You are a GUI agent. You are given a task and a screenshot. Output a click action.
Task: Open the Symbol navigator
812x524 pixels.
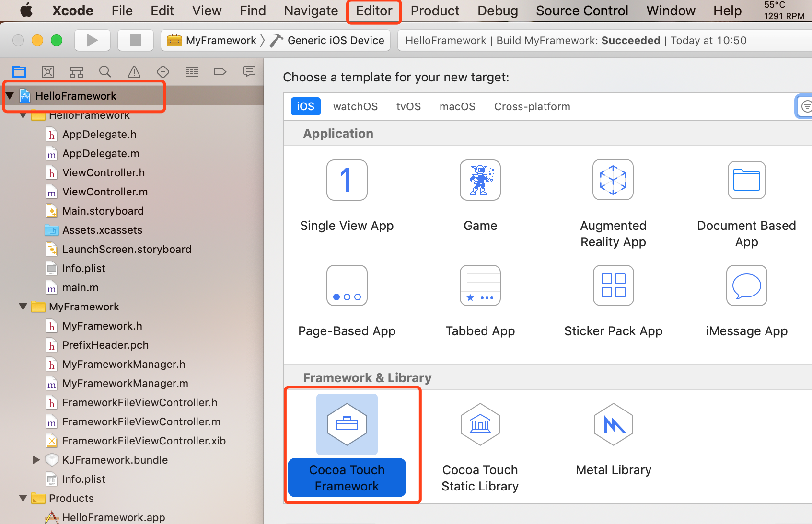[x=77, y=72]
